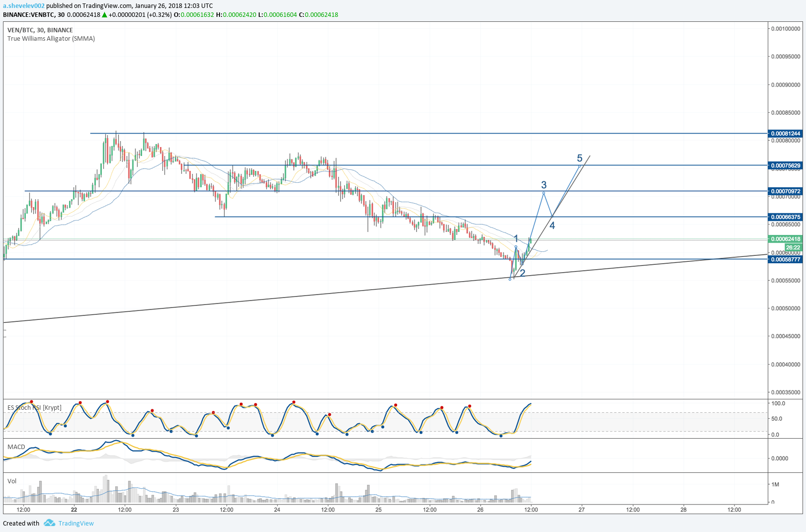Click the 1M volume scale label
The width and height of the screenshot is (806, 532).
coord(775,484)
